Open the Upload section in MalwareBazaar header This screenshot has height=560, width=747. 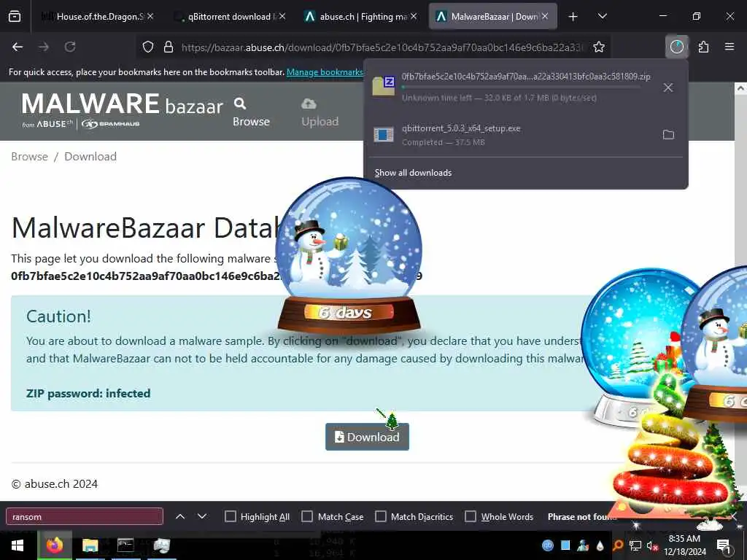[320, 112]
